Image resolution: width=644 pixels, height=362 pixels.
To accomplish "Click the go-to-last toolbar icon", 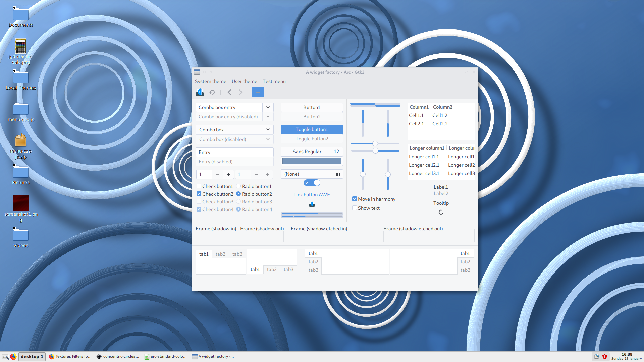I will [x=241, y=92].
